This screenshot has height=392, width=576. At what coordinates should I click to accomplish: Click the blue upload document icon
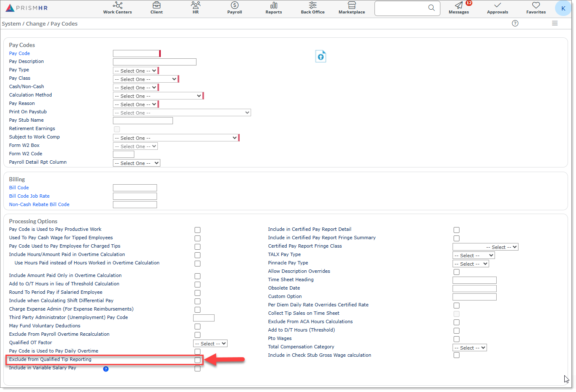pyautogui.click(x=321, y=56)
